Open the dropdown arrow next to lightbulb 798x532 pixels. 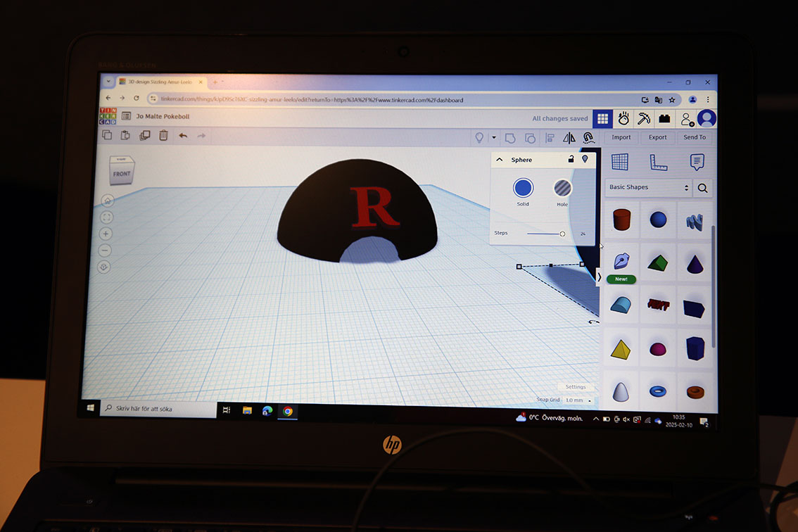coord(494,137)
